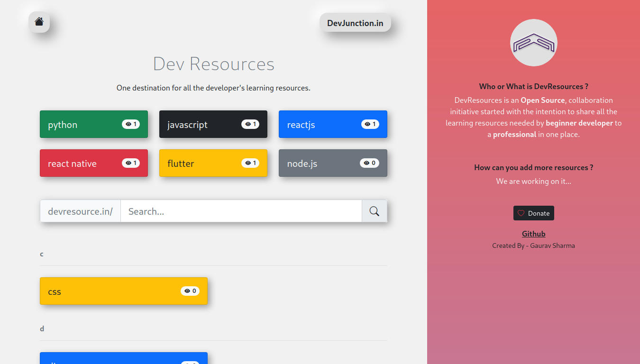The image size is (640, 364).
Task: Click the DevResources logo circle
Action: 533,42
